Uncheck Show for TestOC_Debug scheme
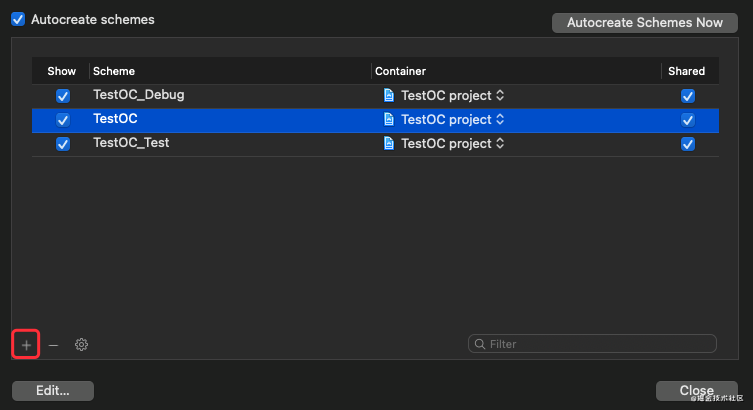Screen dimensions: 753x410 click(x=63, y=96)
